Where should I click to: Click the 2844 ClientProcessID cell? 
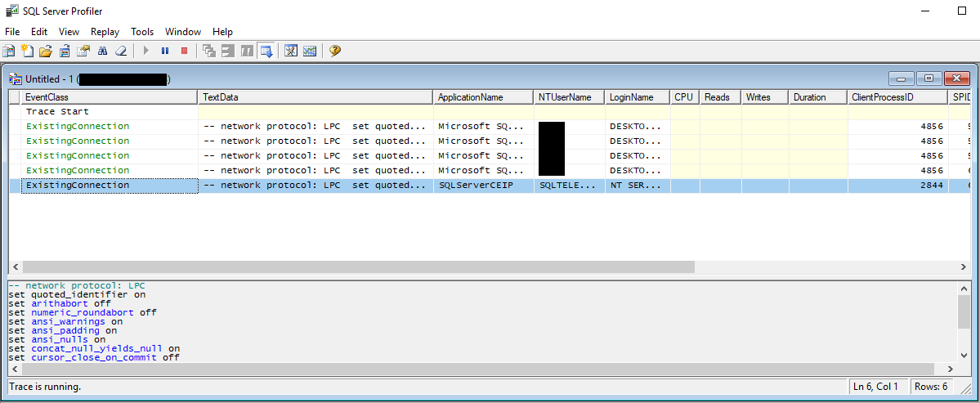coord(899,186)
